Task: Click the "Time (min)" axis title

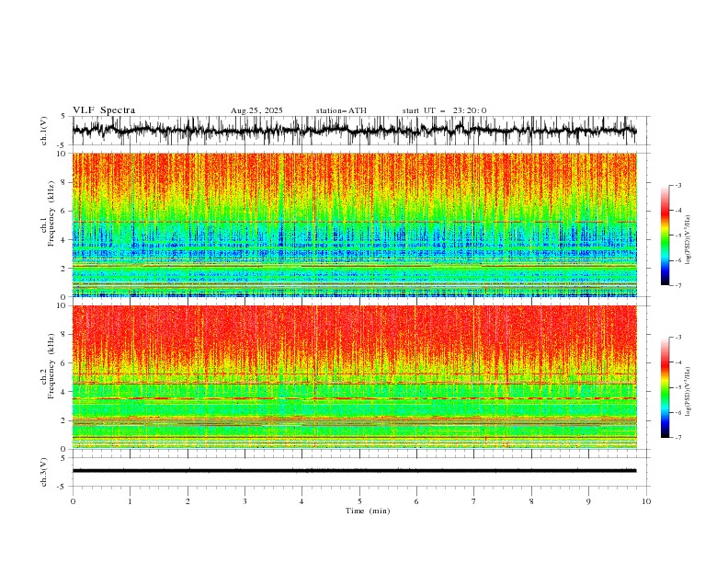Action: [368, 511]
